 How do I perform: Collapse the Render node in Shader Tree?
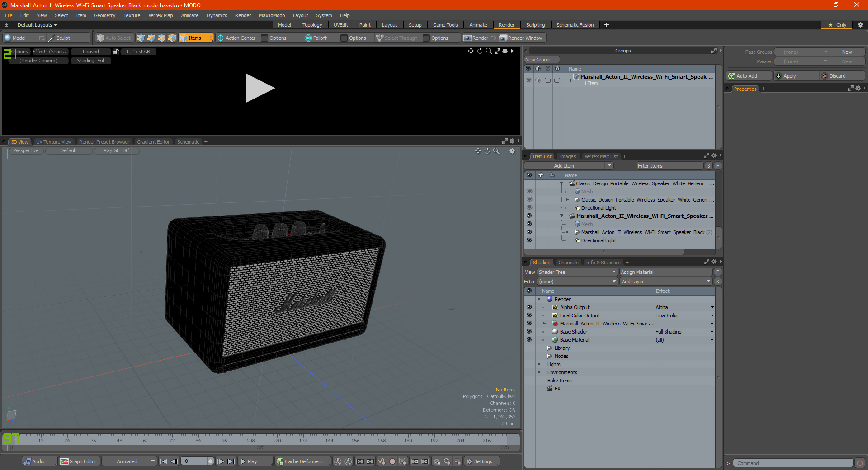(x=539, y=299)
